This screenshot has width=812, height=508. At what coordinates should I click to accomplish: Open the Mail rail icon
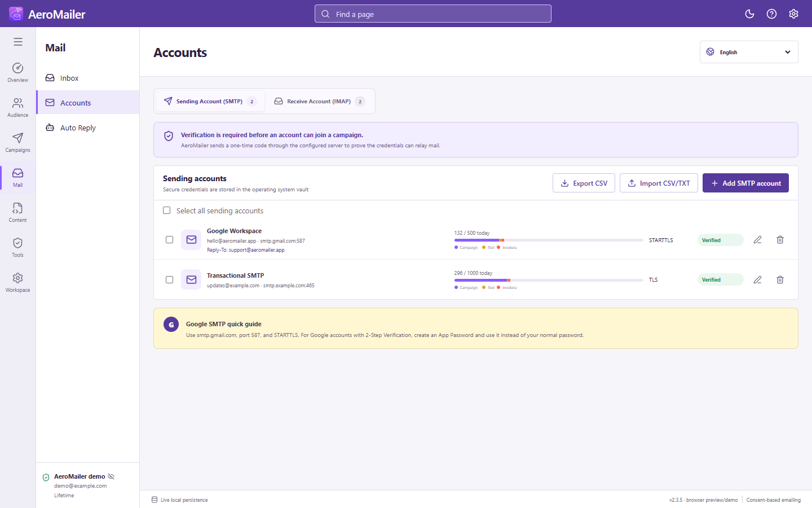tap(18, 177)
